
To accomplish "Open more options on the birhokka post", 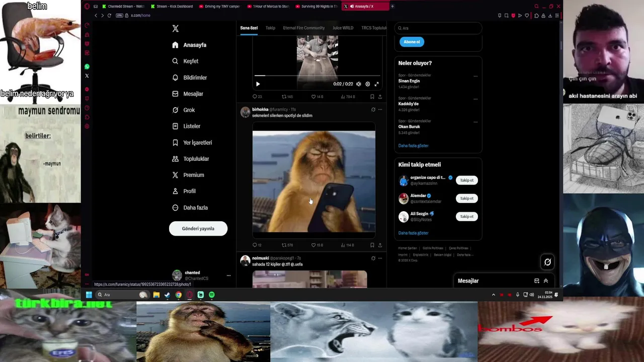I will click(380, 110).
